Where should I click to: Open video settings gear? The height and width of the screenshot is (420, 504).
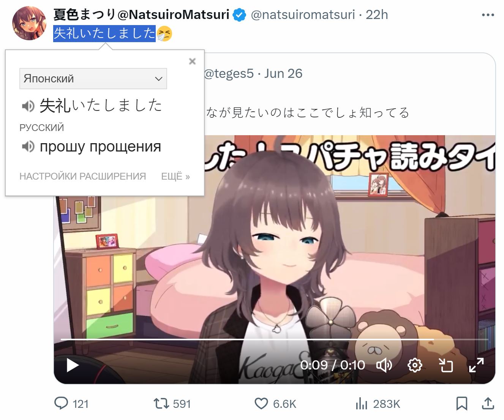pos(415,365)
